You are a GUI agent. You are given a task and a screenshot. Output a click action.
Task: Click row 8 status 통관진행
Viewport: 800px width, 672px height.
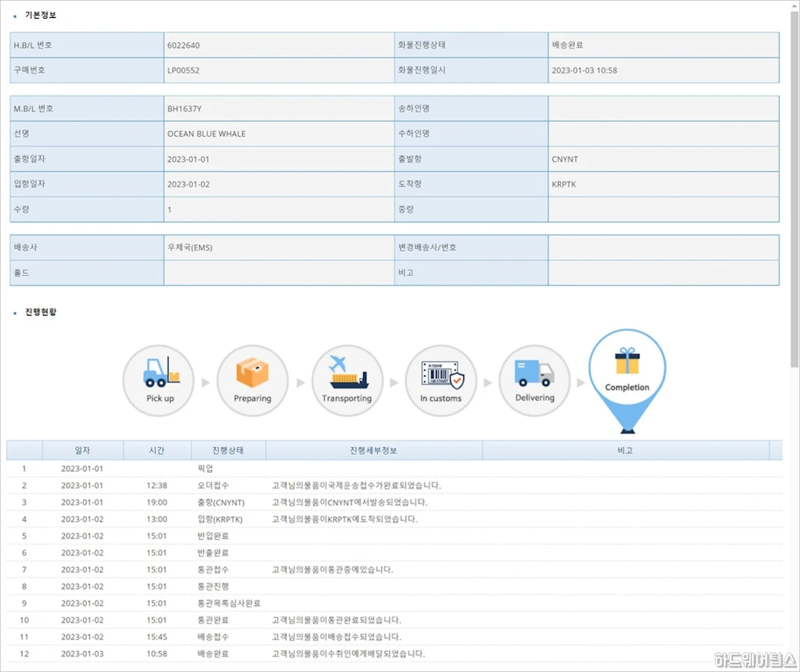click(213, 586)
